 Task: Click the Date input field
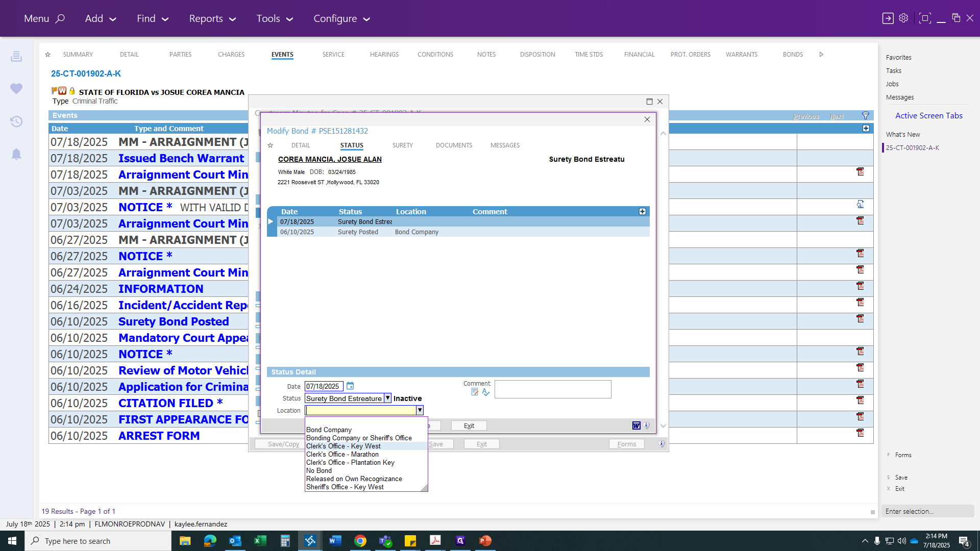pos(324,386)
